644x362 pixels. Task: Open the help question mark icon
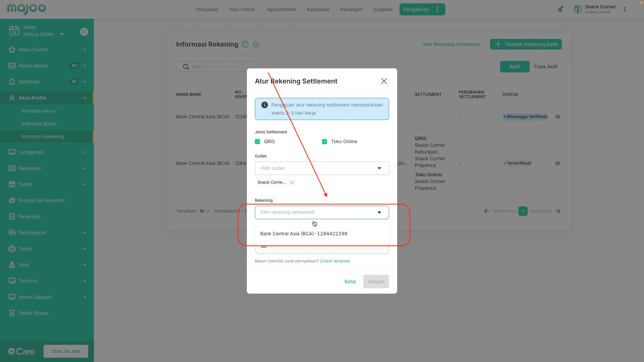pos(245,45)
